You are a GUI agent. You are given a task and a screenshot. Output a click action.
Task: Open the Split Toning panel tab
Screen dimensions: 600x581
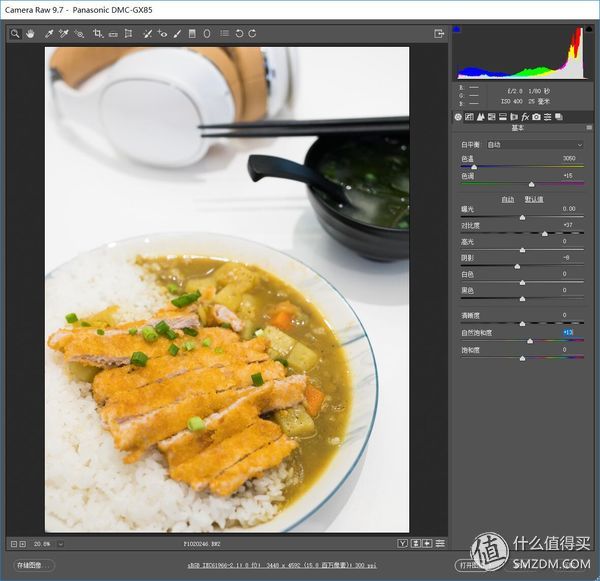pyautogui.click(x=503, y=117)
